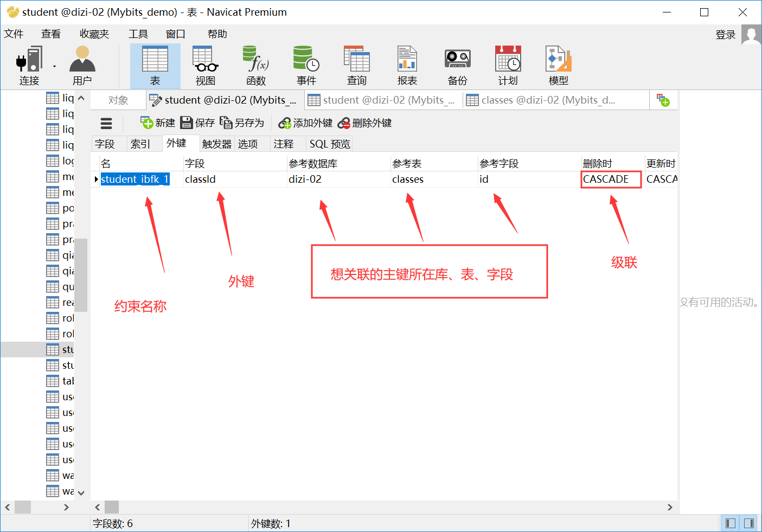
Task: Open the 查看 menu
Action: click(x=51, y=34)
